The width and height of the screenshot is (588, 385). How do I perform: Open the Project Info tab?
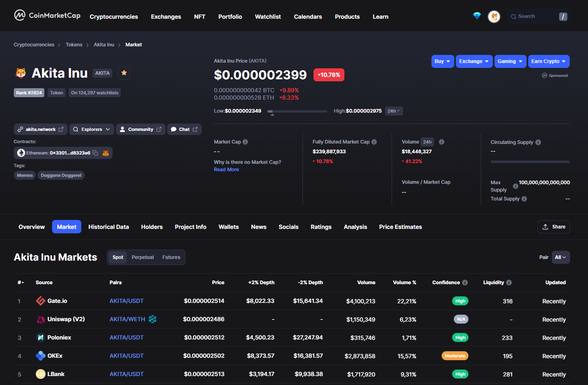pos(191,227)
